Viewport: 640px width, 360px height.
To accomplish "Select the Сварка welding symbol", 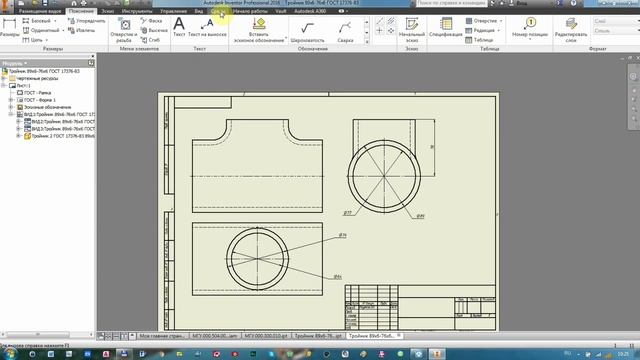I will tap(345, 32).
